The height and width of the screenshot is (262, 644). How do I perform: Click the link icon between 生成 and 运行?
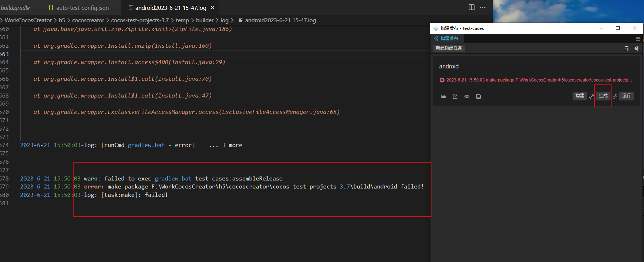click(x=615, y=96)
